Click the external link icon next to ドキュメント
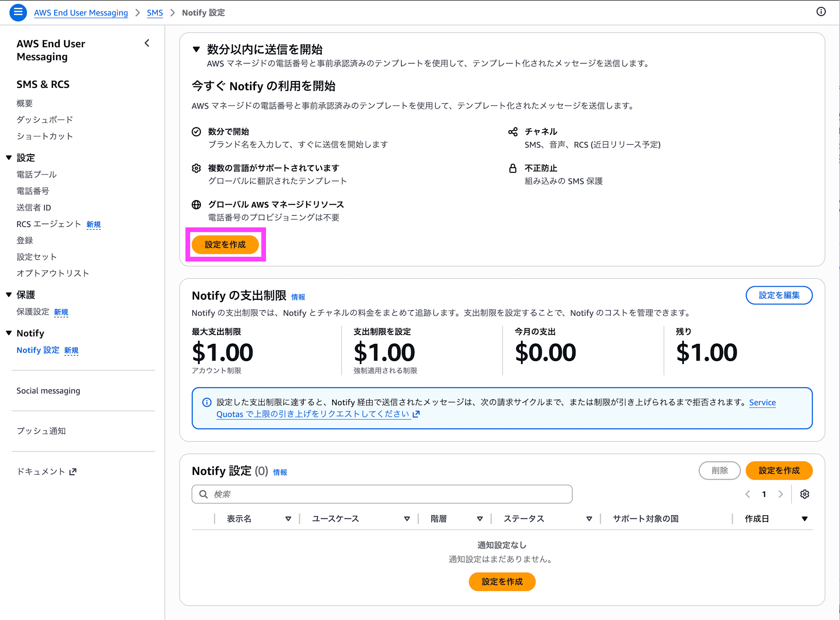This screenshot has height=620, width=840. [73, 471]
